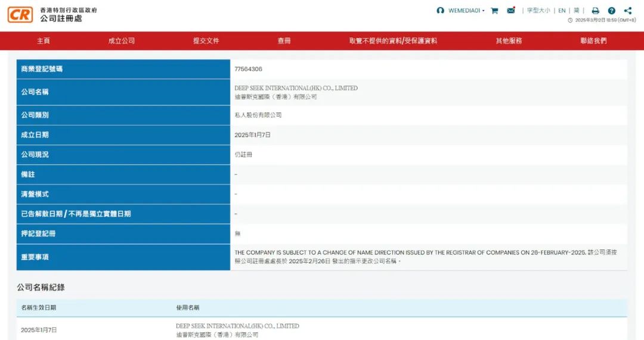Click the 字型大小 font size link
The image size is (644, 340).
click(538, 11)
